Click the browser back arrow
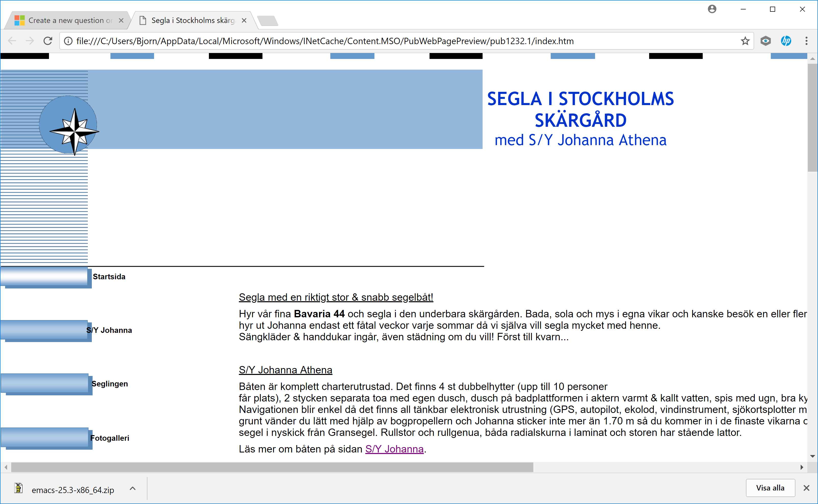 tap(12, 41)
